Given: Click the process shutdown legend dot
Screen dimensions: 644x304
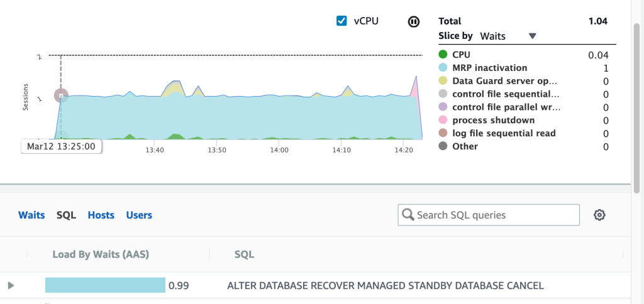Looking at the screenshot, I should pyautogui.click(x=443, y=121).
